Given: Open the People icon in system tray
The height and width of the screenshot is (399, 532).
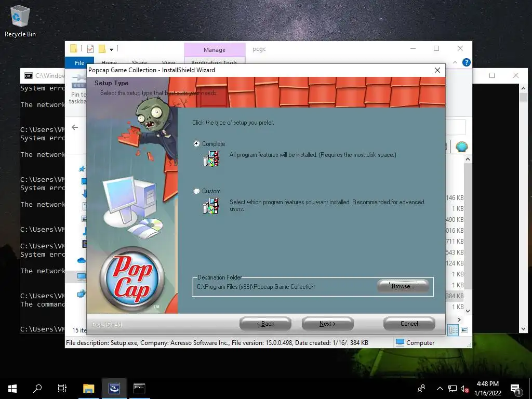Looking at the screenshot, I should pyautogui.click(x=421, y=389).
